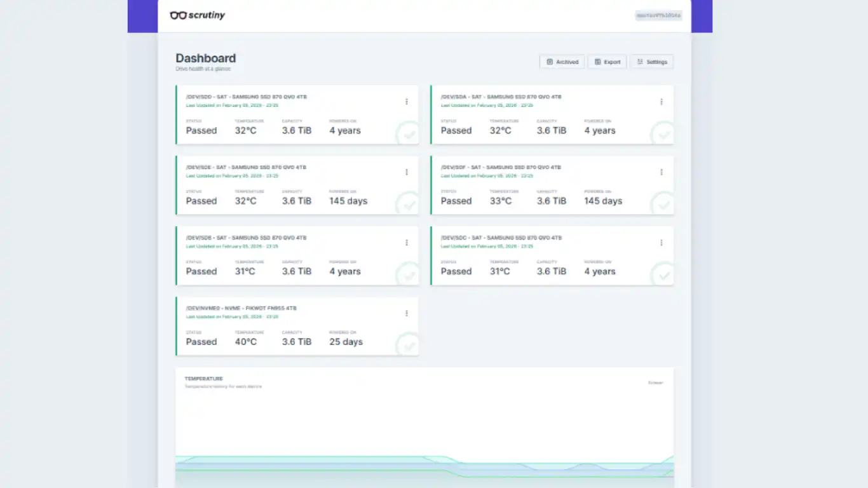868x488 pixels.
Task: Open dashboard Settings
Action: pyautogui.click(x=652, y=62)
